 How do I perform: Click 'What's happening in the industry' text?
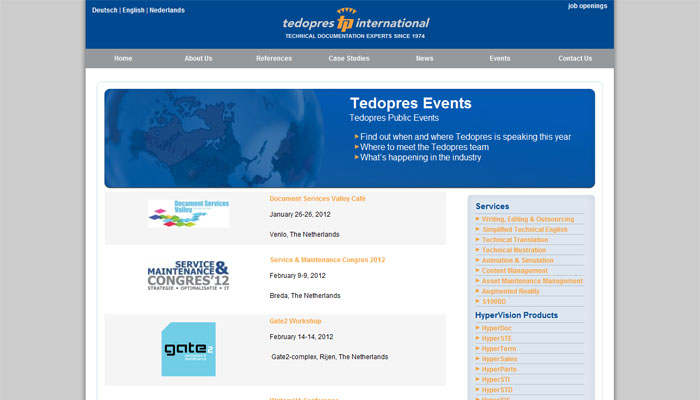coord(421,158)
